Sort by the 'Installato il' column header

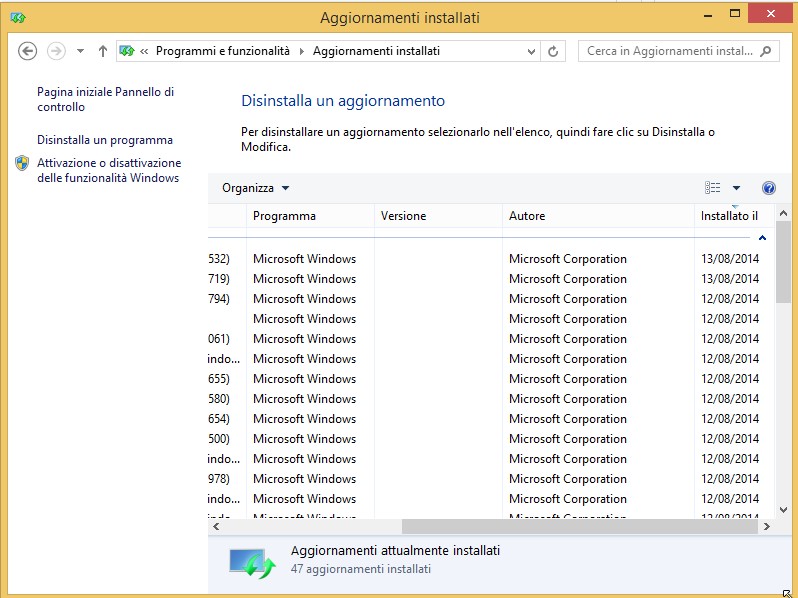(734, 216)
